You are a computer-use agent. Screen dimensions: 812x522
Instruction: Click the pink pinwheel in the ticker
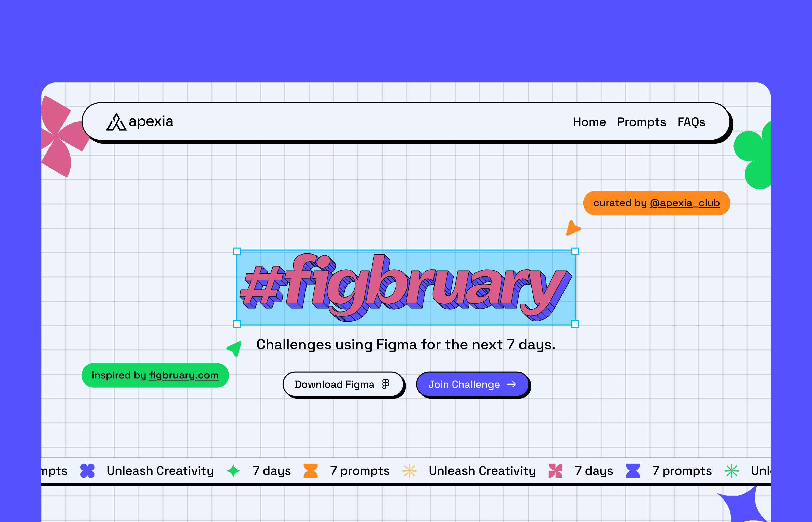(x=555, y=471)
